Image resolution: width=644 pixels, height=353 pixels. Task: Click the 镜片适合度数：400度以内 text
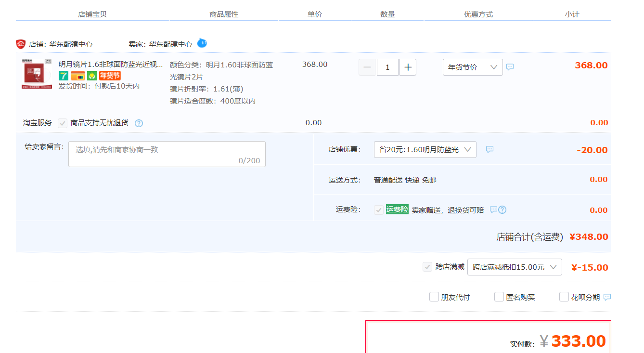point(213,101)
